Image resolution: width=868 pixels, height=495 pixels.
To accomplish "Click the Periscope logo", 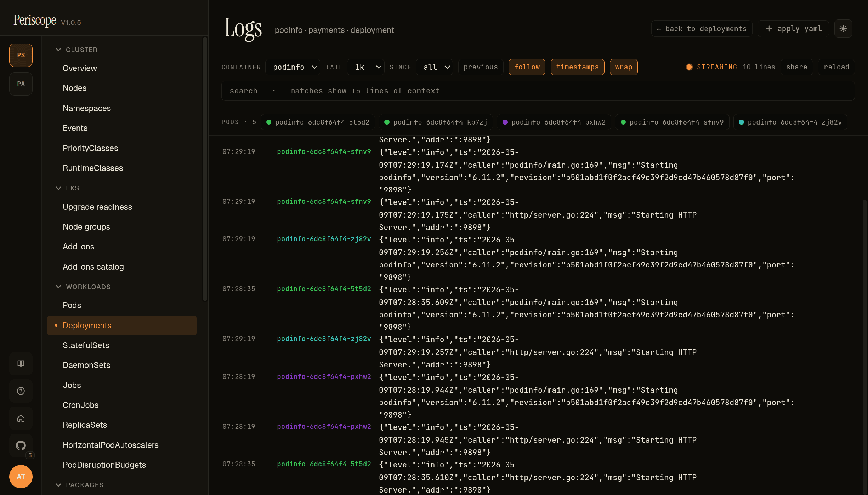I will (x=35, y=21).
